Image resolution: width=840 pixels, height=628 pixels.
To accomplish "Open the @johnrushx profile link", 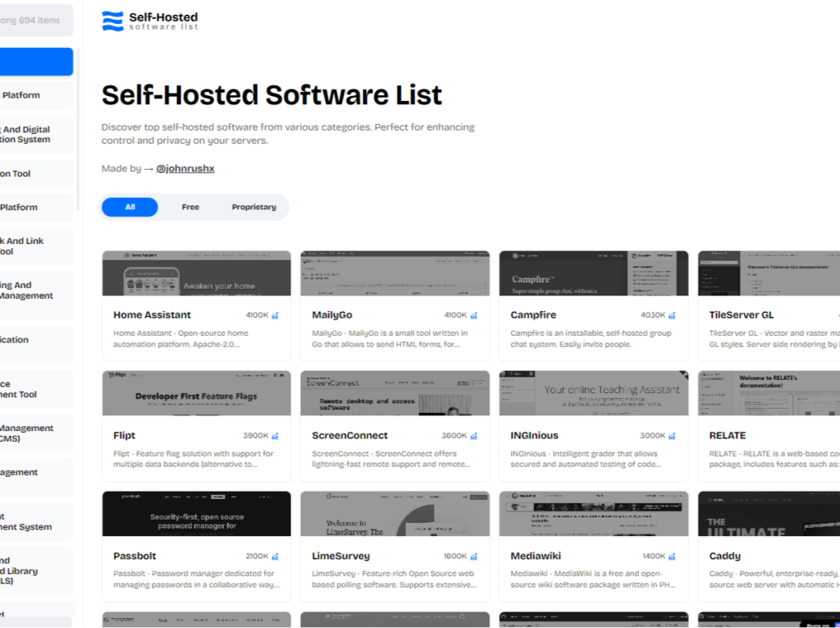I will click(x=185, y=168).
